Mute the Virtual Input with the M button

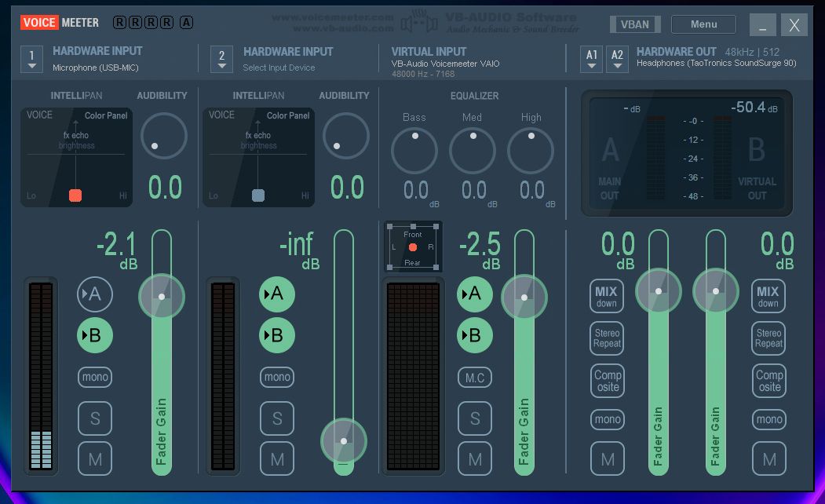coord(475,459)
